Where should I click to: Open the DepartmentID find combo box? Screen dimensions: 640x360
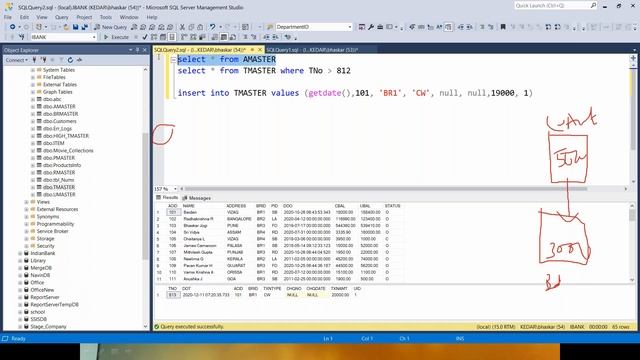tap(314, 27)
